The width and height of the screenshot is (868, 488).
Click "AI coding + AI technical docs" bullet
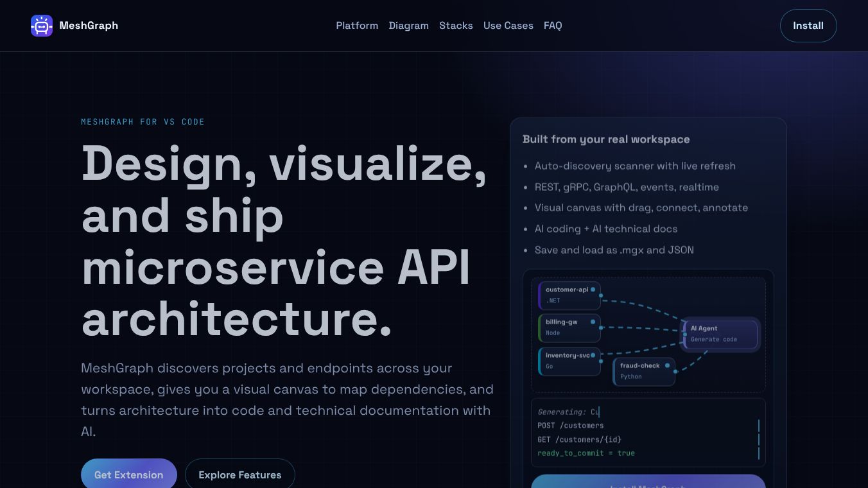point(606,229)
